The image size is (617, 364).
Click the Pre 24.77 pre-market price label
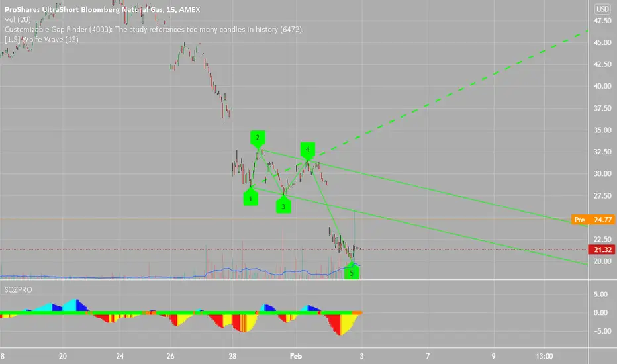(593, 220)
